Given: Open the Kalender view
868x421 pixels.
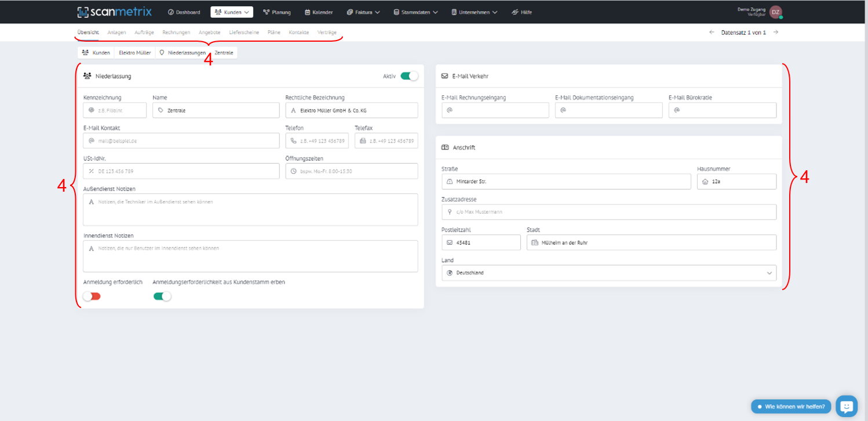Looking at the screenshot, I should coord(319,12).
